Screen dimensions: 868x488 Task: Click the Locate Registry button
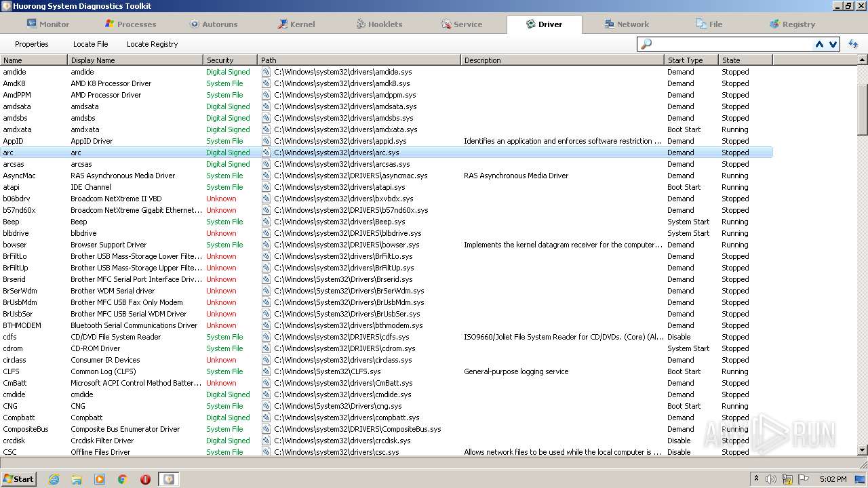tap(152, 44)
